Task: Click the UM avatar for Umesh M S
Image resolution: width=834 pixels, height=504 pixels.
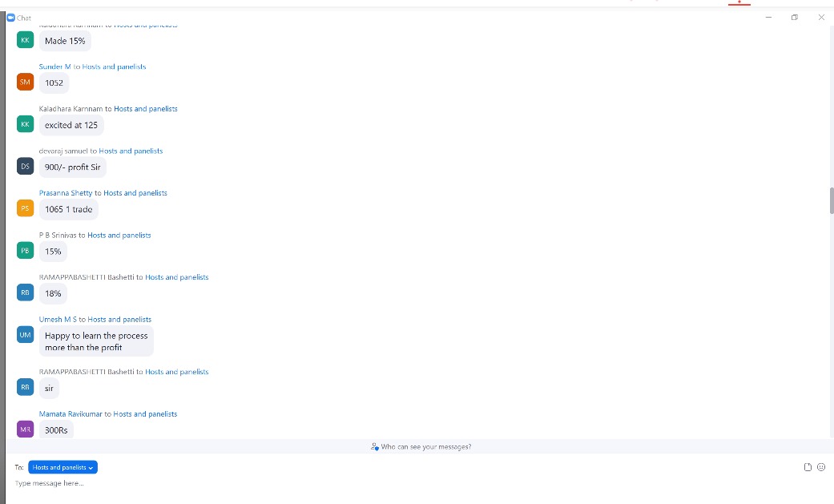Action: click(x=25, y=335)
